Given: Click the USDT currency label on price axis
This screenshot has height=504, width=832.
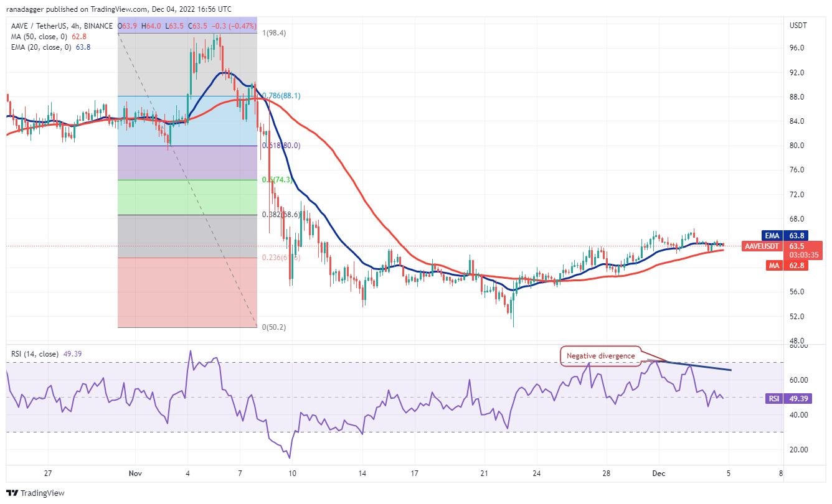Looking at the screenshot, I should 798,26.
